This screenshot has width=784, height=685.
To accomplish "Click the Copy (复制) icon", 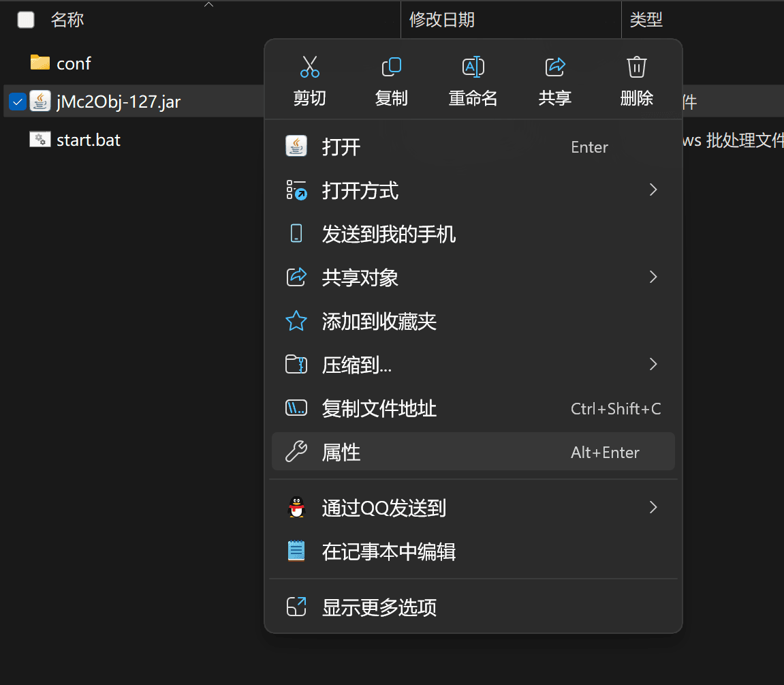I will [392, 67].
